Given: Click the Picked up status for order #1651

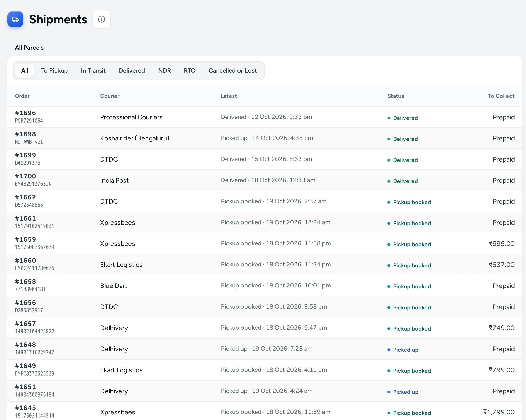Looking at the screenshot, I should tap(403, 392).
